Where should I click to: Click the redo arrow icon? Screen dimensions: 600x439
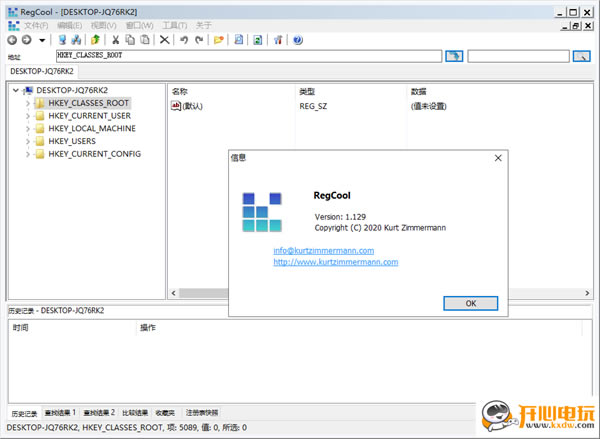pos(199,40)
